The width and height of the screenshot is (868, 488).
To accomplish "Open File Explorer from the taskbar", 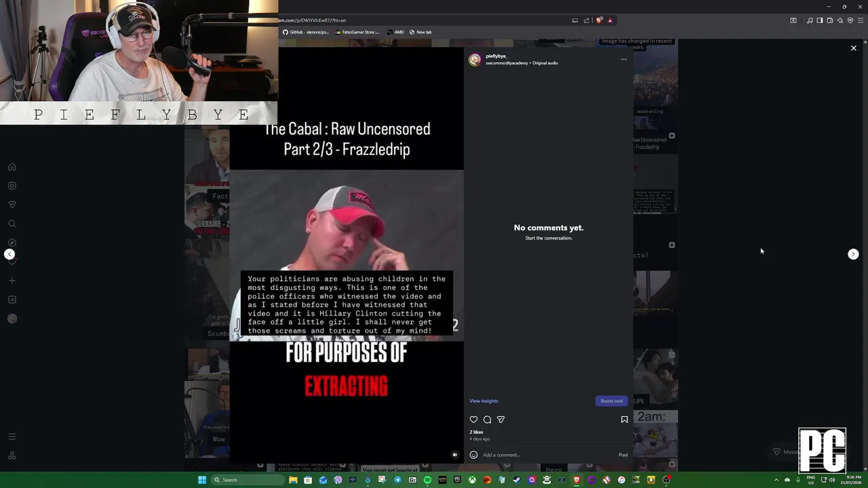I will (293, 480).
